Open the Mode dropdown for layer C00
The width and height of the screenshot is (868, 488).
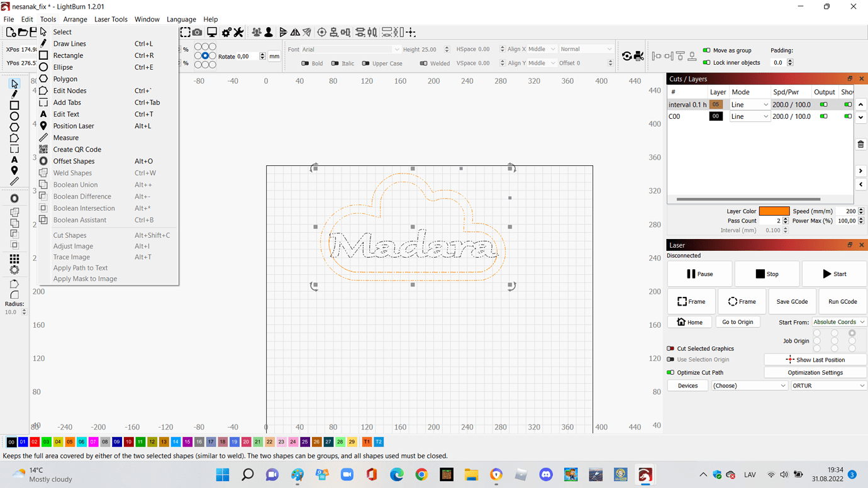749,116
